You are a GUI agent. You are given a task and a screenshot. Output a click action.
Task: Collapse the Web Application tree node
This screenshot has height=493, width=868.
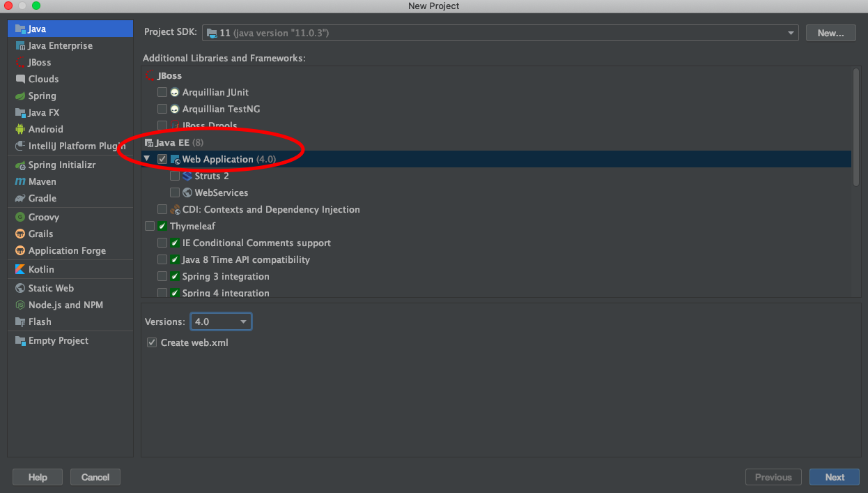coord(147,159)
